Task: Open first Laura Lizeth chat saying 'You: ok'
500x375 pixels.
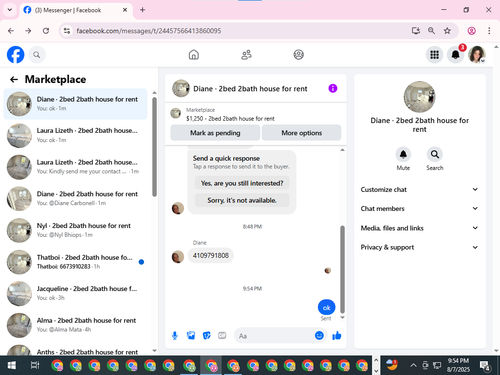Action: pos(76,135)
